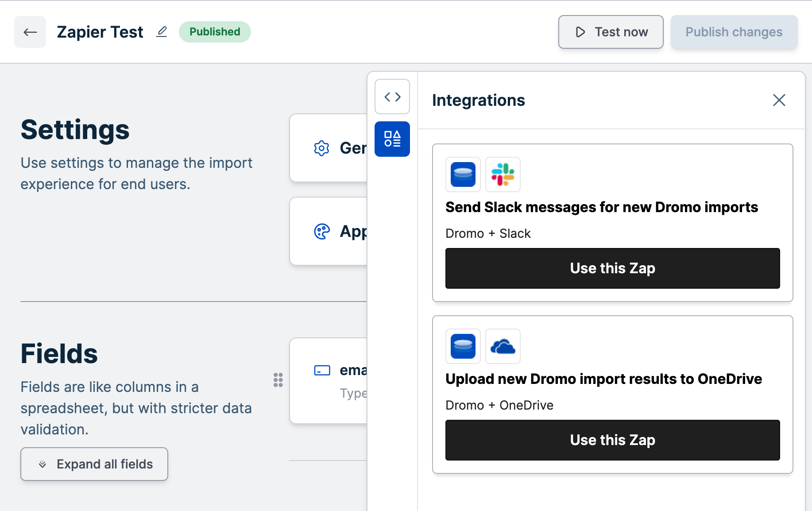Open the email field card
Screen dimensions: 812x511
tap(329, 381)
